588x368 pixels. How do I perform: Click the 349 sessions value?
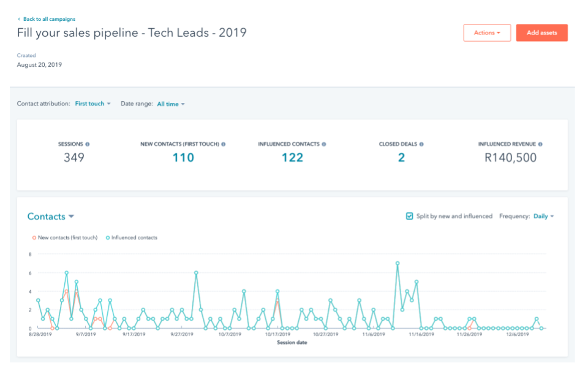click(x=74, y=158)
